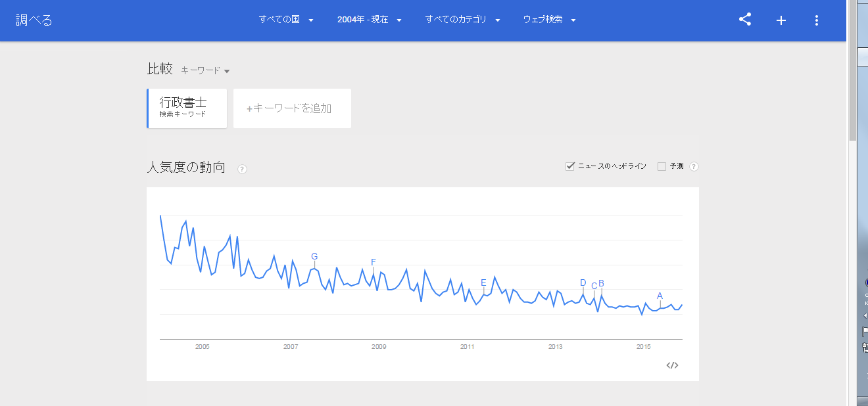Click news headline marker B on chart
The height and width of the screenshot is (406, 868).
pos(601,284)
